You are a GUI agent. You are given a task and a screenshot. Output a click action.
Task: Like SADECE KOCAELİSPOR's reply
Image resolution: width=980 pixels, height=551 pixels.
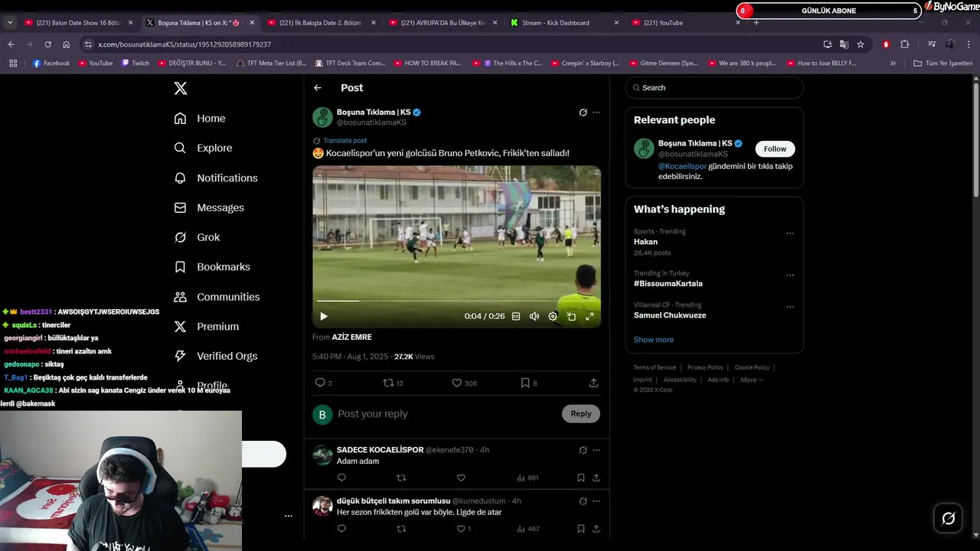(461, 478)
